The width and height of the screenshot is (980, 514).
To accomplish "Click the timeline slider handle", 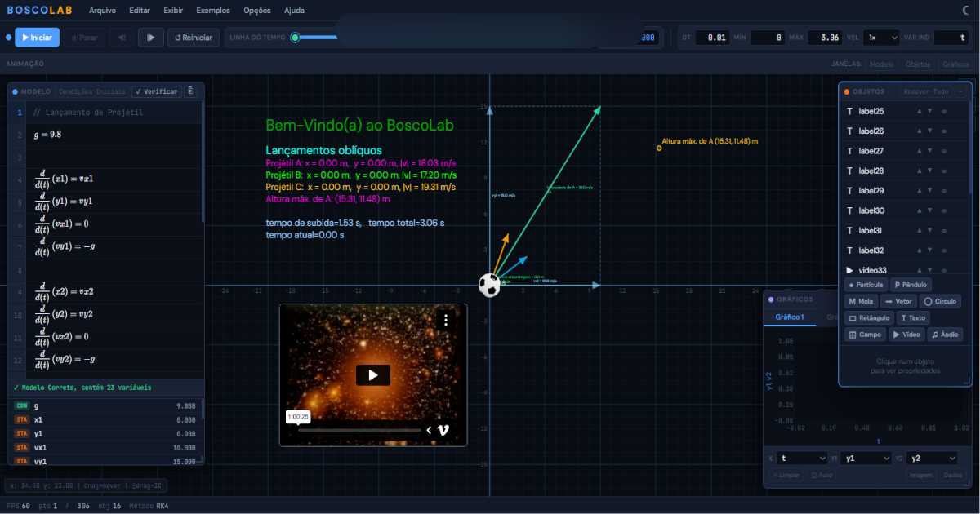I will 295,38.
